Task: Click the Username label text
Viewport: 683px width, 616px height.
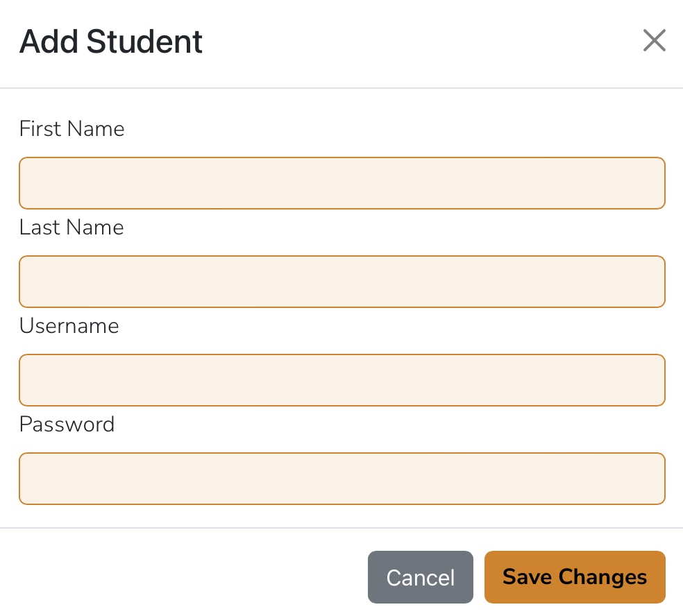Action: coord(69,326)
